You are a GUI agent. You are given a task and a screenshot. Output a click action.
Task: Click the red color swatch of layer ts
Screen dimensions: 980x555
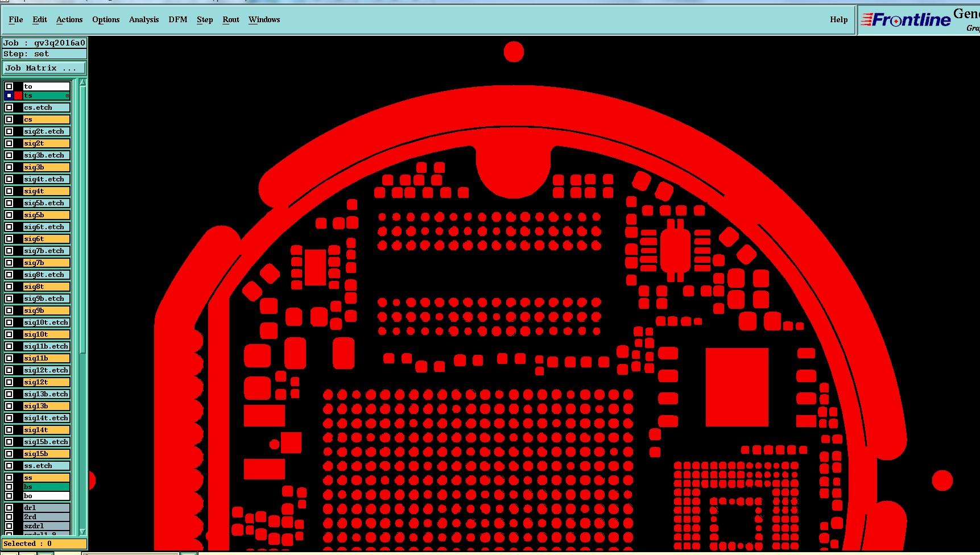click(x=18, y=96)
